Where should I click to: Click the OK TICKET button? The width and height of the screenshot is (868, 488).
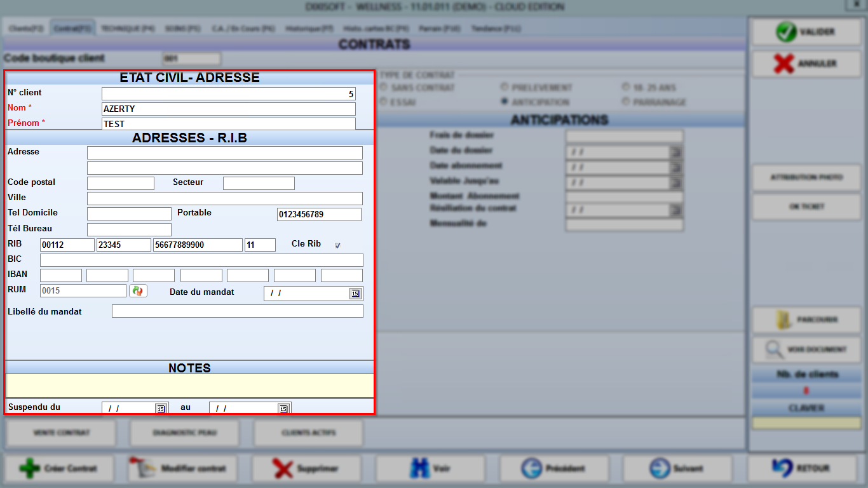tap(806, 207)
